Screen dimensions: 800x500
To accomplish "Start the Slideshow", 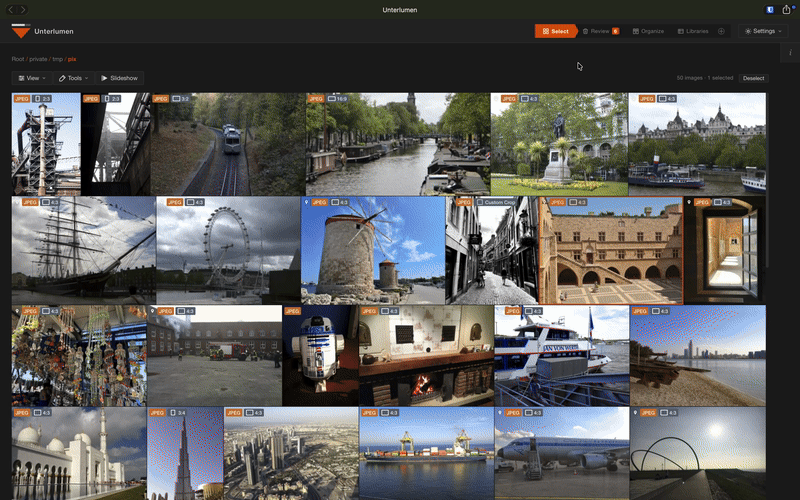I will [x=119, y=78].
